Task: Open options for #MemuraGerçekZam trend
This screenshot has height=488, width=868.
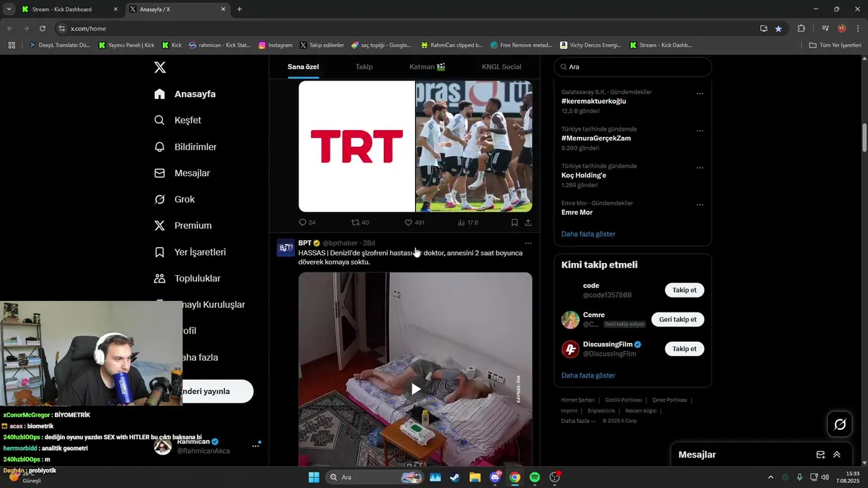Action: point(700,131)
